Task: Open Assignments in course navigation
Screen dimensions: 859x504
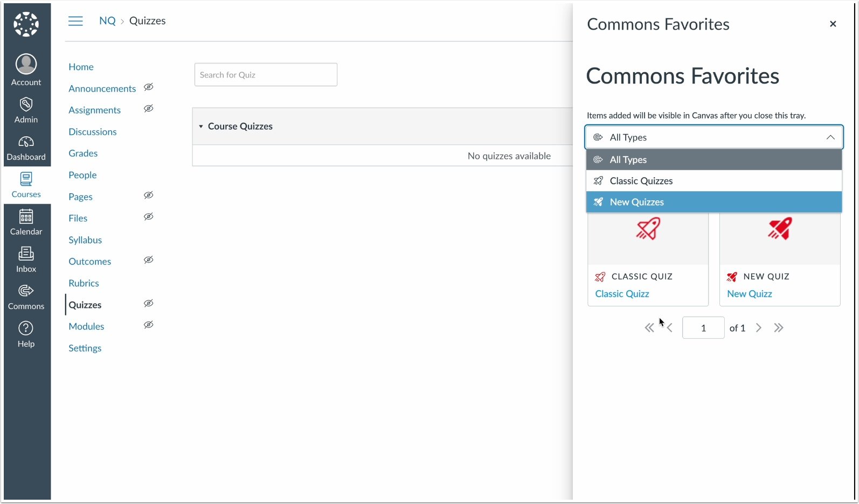Action: [94, 110]
